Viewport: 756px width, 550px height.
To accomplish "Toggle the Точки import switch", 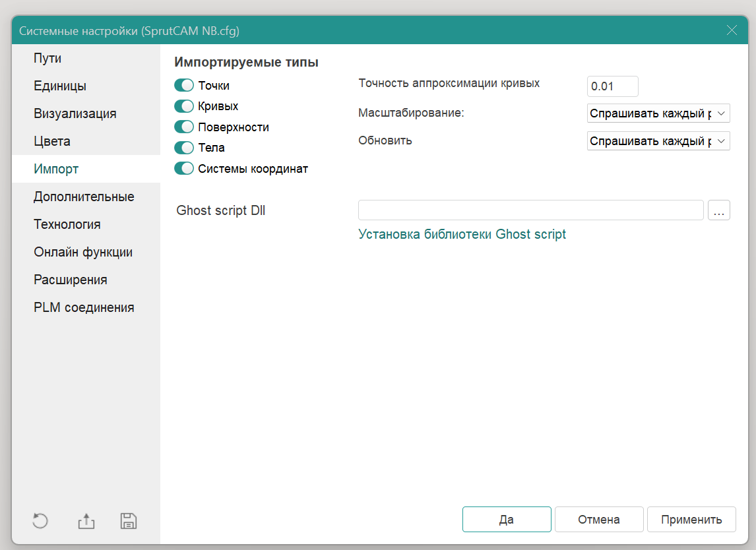I will [184, 86].
